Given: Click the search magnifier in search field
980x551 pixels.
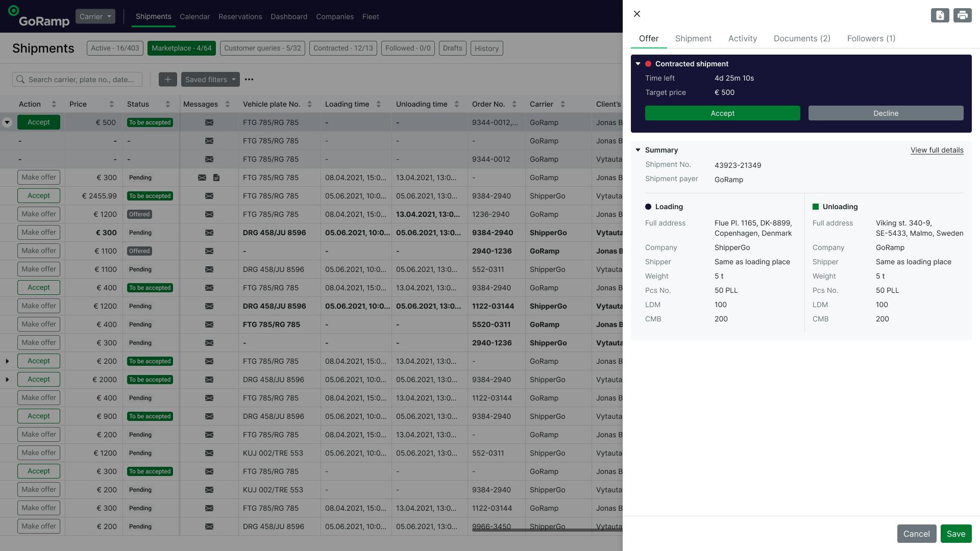Looking at the screenshot, I should (x=20, y=80).
